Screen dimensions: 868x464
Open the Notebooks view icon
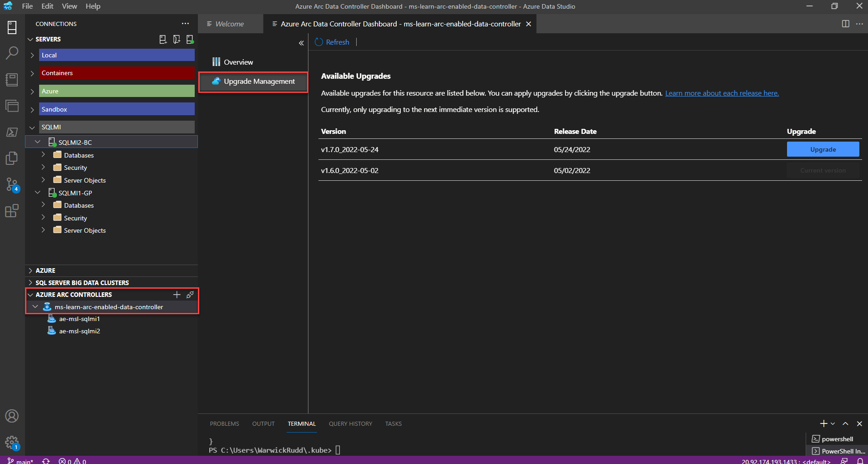click(x=12, y=80)
